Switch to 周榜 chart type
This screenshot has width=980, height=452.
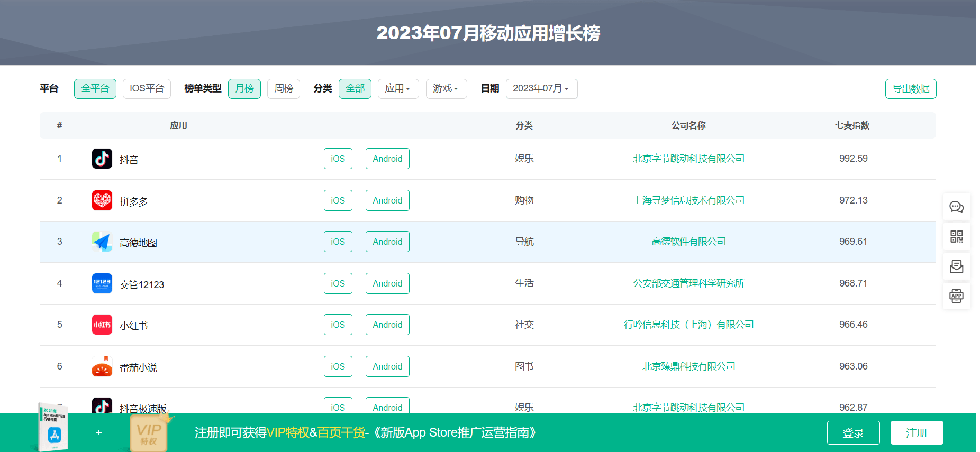tap(284, 88)
